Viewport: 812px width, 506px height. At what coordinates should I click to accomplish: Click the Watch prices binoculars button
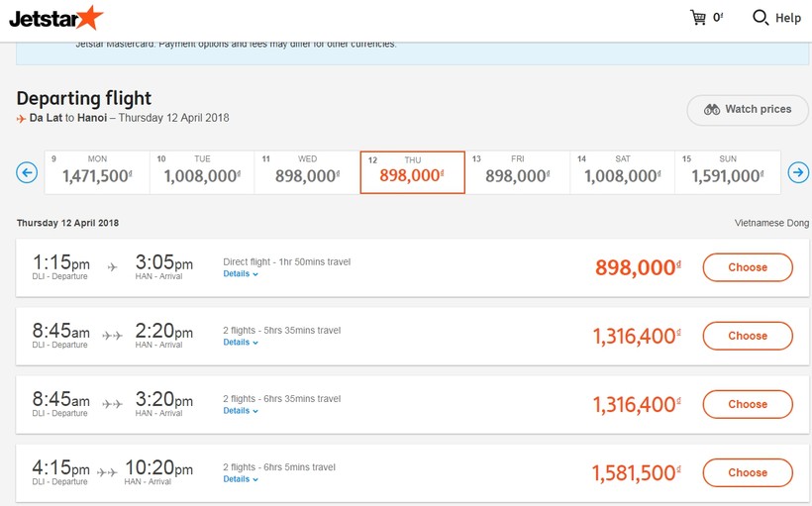click(x=748, y=110)
